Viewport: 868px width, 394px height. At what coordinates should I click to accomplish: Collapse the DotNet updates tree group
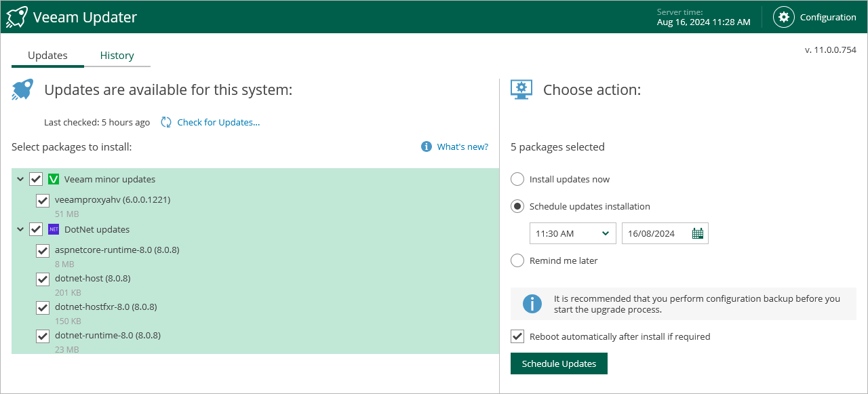tap(20, 229)
